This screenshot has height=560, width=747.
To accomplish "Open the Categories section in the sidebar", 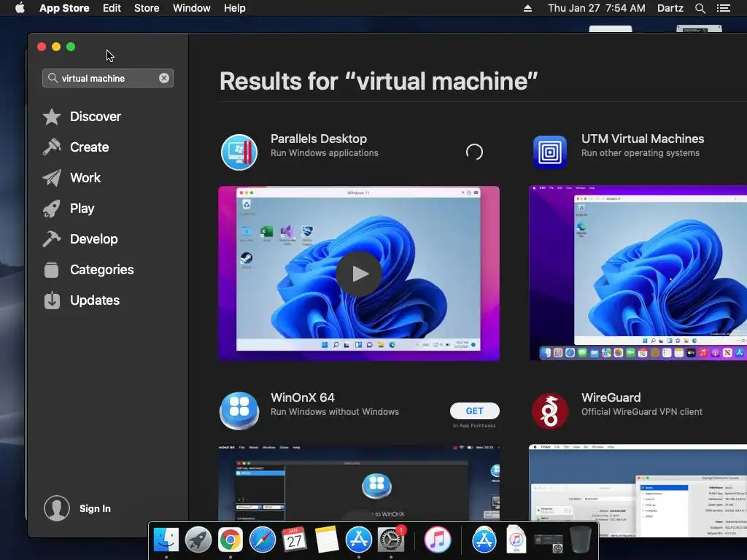I will pos(88,270).
